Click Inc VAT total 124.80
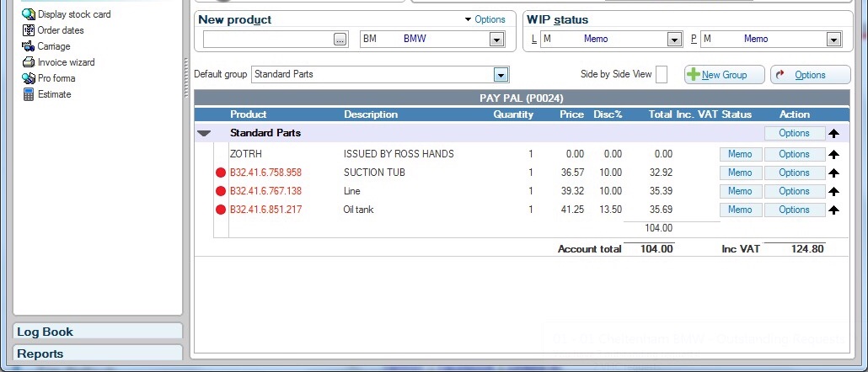This screenshot has height=372, width=868. [x=807, y=249]
